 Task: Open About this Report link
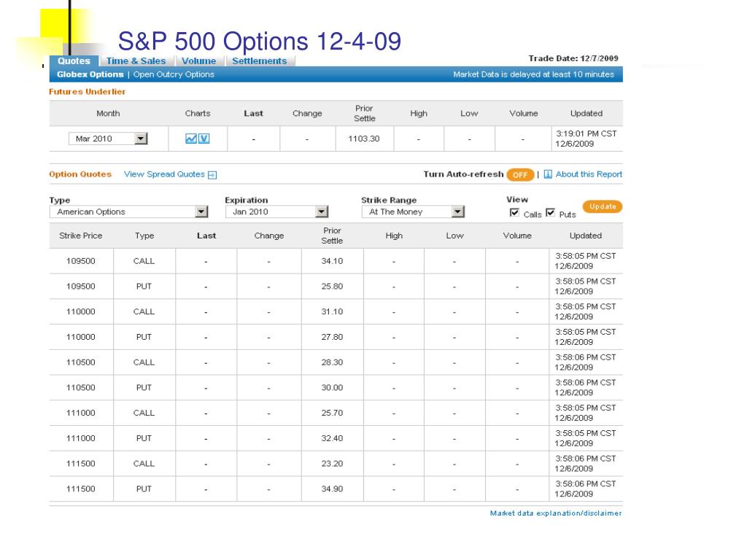(x=589, y=174)
